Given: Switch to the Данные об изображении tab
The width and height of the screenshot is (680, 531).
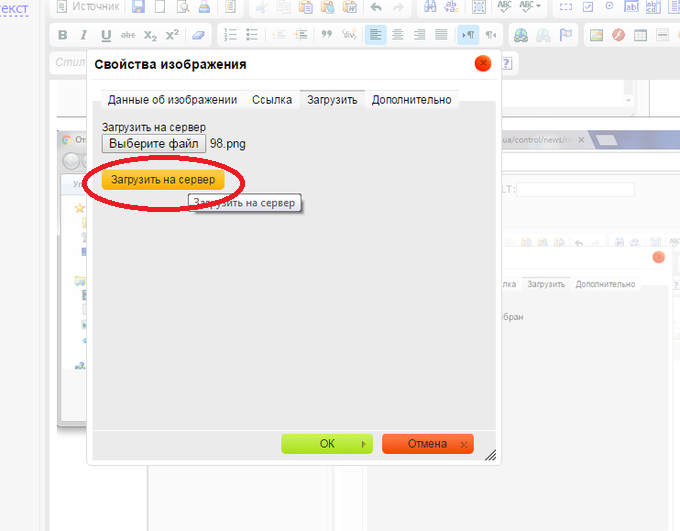Looking at the screenshot, I should click(x=172, y=100).
